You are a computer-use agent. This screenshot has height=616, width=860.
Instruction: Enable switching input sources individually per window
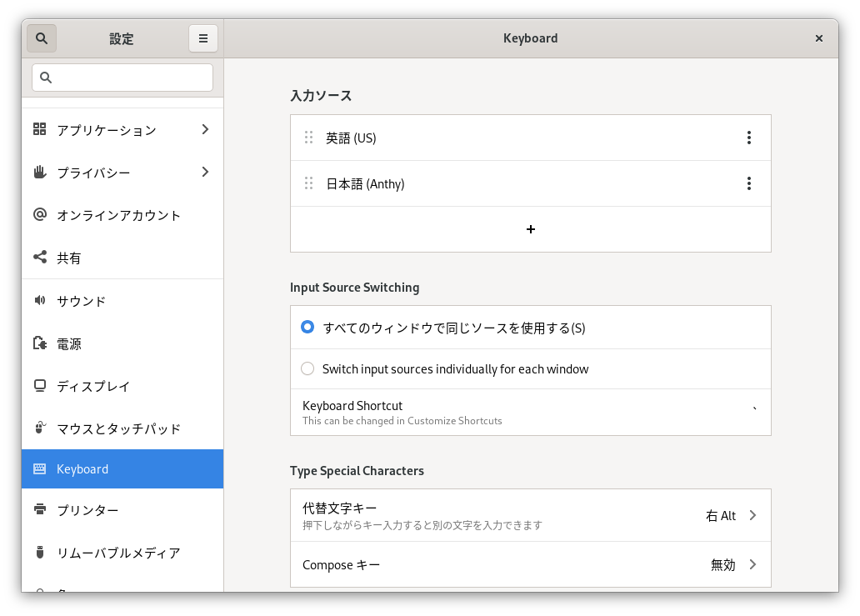307,368
